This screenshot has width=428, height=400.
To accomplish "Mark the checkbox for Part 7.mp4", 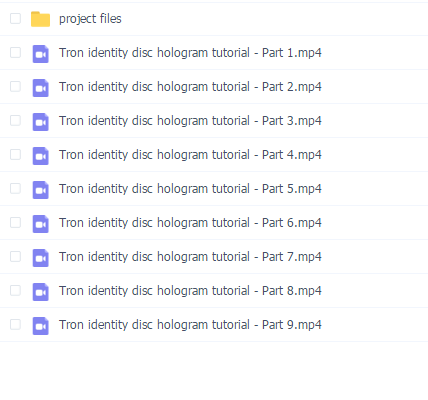I will 15,257.
